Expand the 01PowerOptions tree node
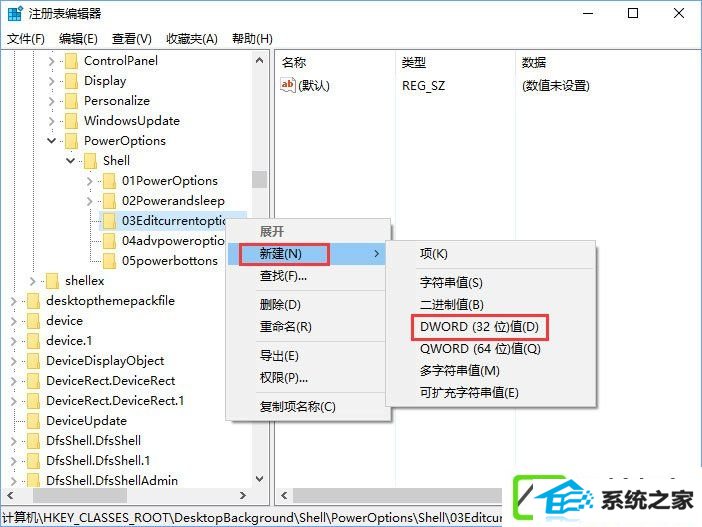Image resolution: width=702 pixels, height=527 pixels. coord(90,181)
